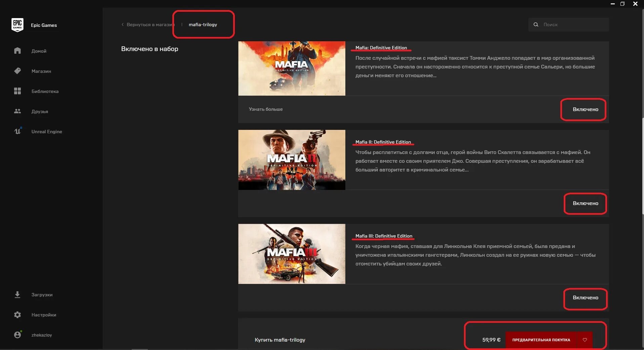Viewport: 644px width, 350px height.
Task: Restore down the Epic Games launcher window
Action: 622,4
